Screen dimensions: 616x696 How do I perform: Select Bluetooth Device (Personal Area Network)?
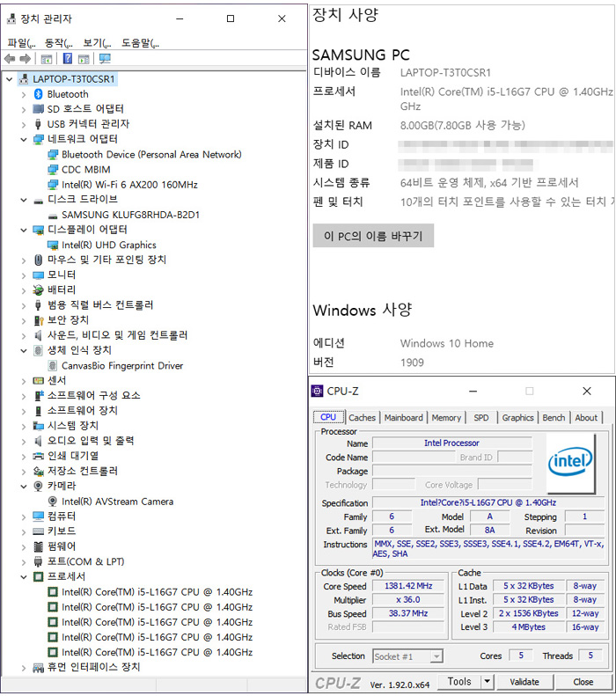coord(151,155)
